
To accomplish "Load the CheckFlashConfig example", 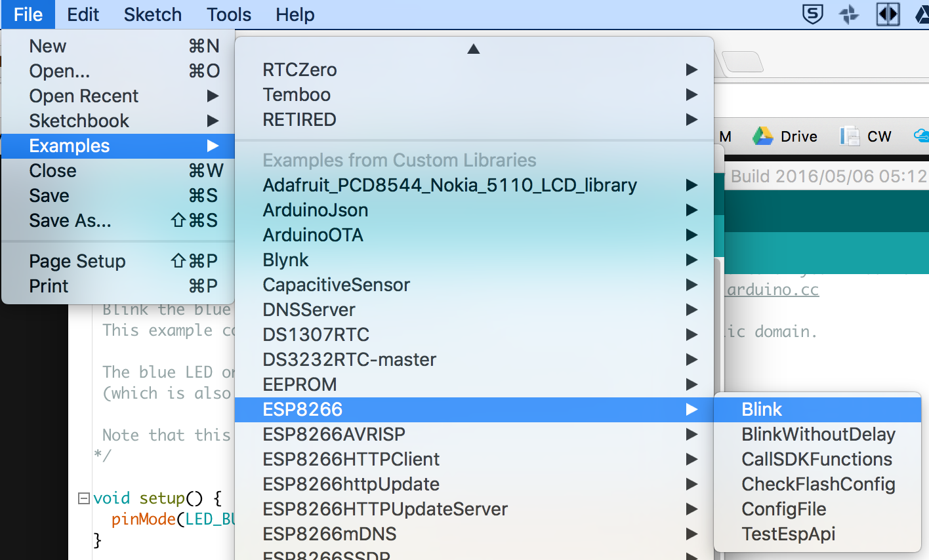I will [817, 484].
